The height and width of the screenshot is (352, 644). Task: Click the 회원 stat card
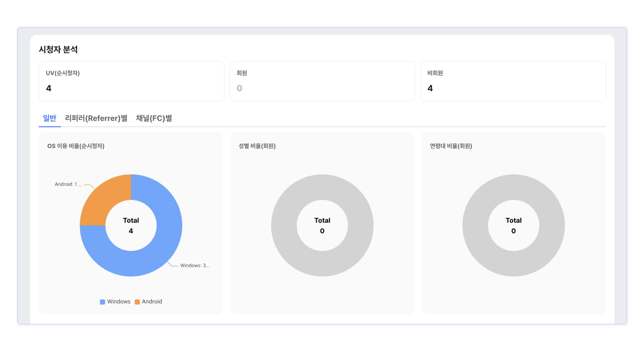(x=322, y=81)
